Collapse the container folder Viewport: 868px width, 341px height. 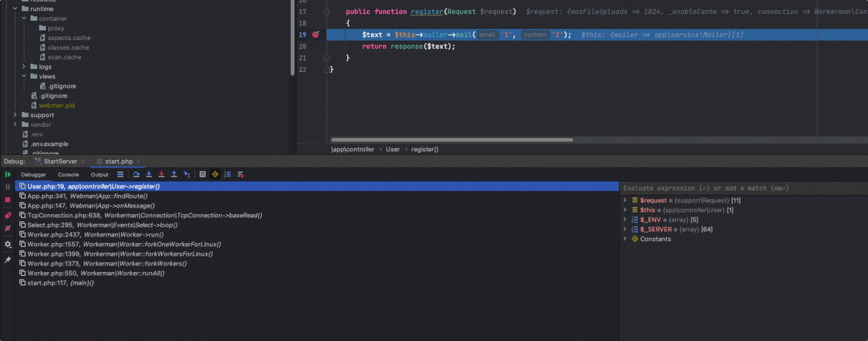tap(24, 19)
